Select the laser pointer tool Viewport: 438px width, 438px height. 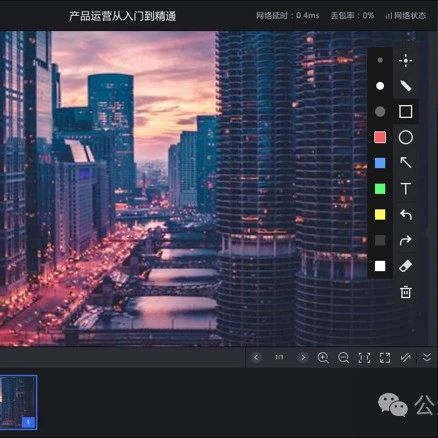tap(406, 60)
